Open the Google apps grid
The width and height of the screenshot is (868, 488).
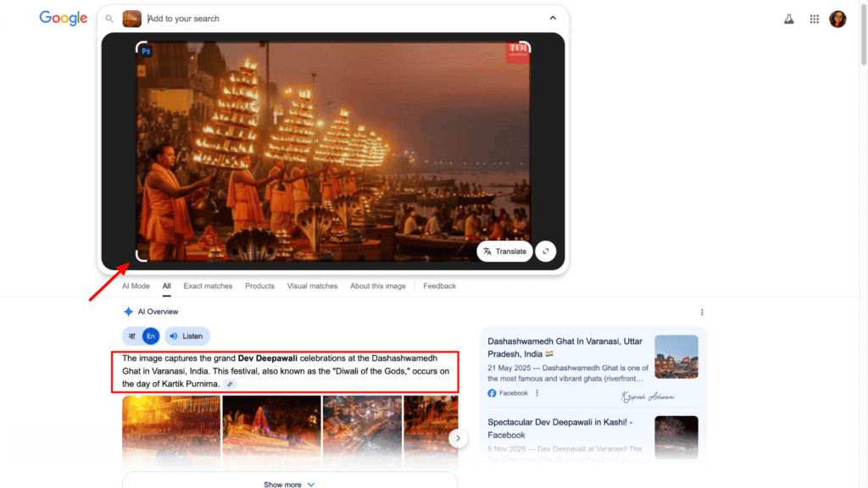click(x=814, y=18)
